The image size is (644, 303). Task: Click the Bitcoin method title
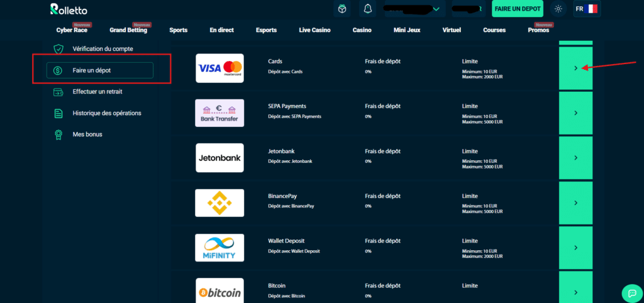click(x=277, y=285)
